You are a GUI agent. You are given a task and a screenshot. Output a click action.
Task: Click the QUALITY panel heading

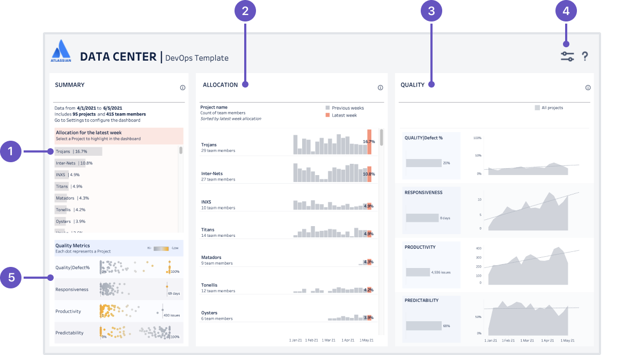[413, 85]
